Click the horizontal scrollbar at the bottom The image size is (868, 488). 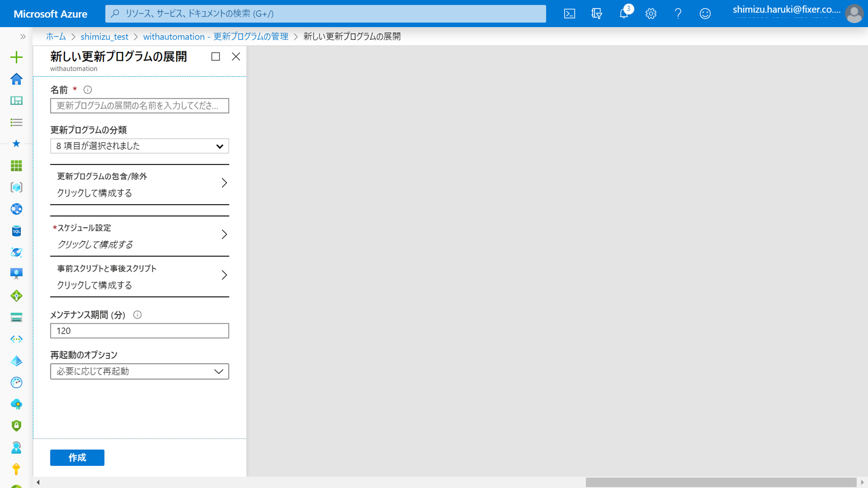click(x=720, y=482)
